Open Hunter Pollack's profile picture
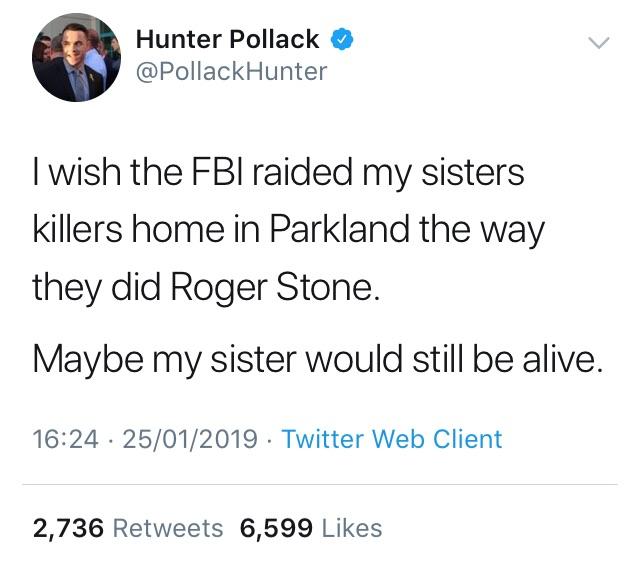This screenshot has height=564, width=640. [x=76, y=57]
